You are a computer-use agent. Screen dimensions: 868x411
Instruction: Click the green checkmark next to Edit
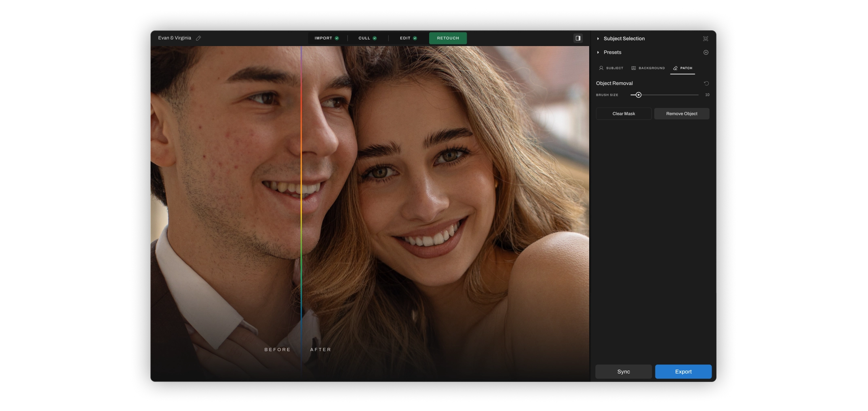(x=415, y=38)
